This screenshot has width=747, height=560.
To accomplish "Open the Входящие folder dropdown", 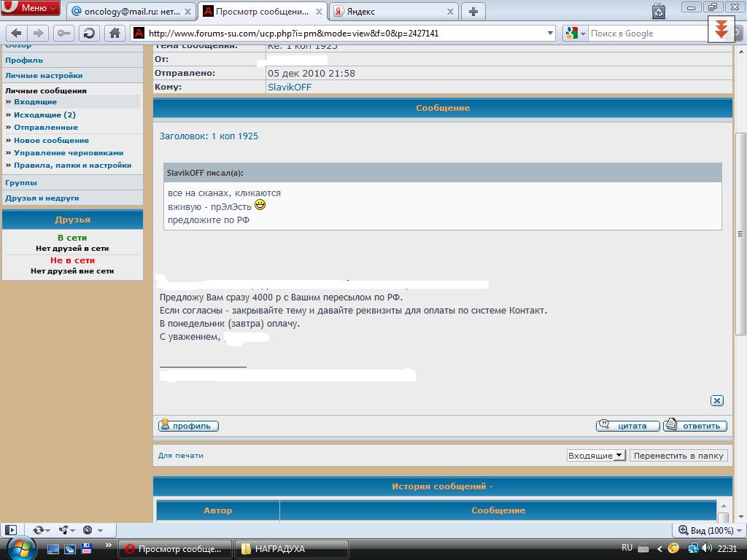I will click(x=595, y=455).
